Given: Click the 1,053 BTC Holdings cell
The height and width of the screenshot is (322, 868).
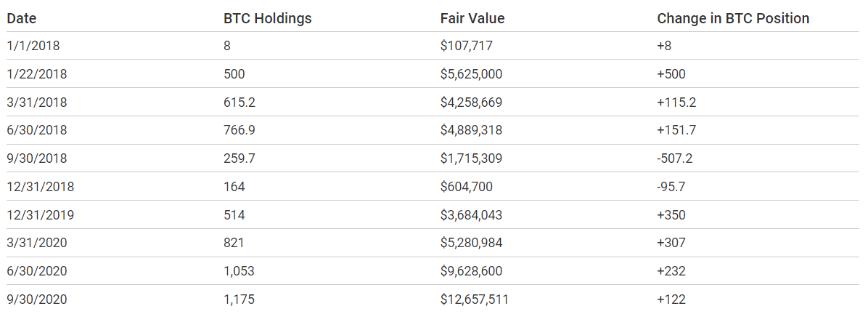Looking at the screenshot, I should 239,271.
